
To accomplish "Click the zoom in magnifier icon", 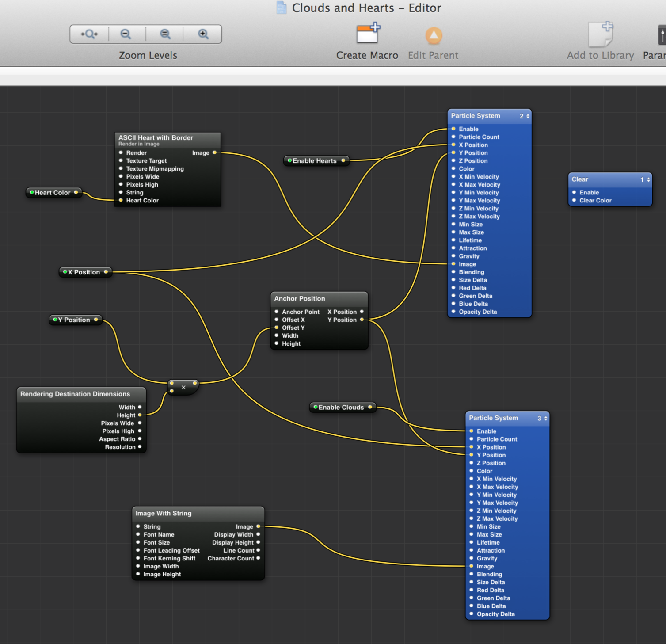I will pyautogui.click(x=203, y=34).
